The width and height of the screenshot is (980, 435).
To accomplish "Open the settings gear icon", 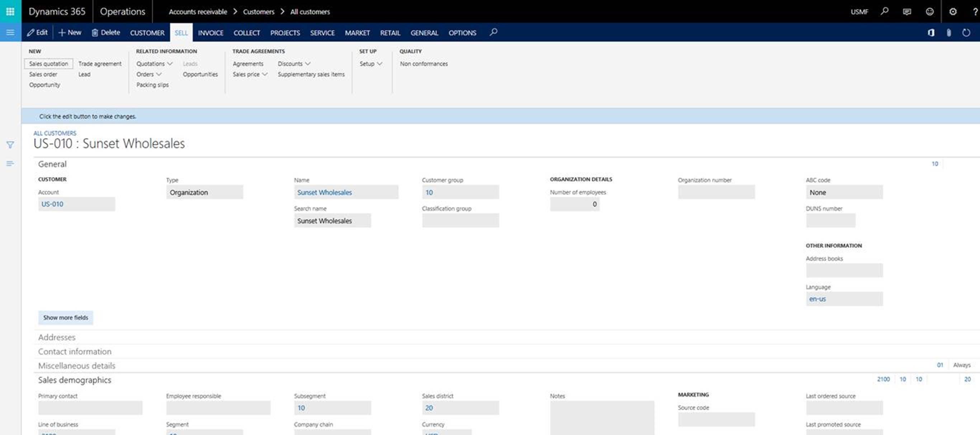I will pyautogui.click(x=953, y=12).
